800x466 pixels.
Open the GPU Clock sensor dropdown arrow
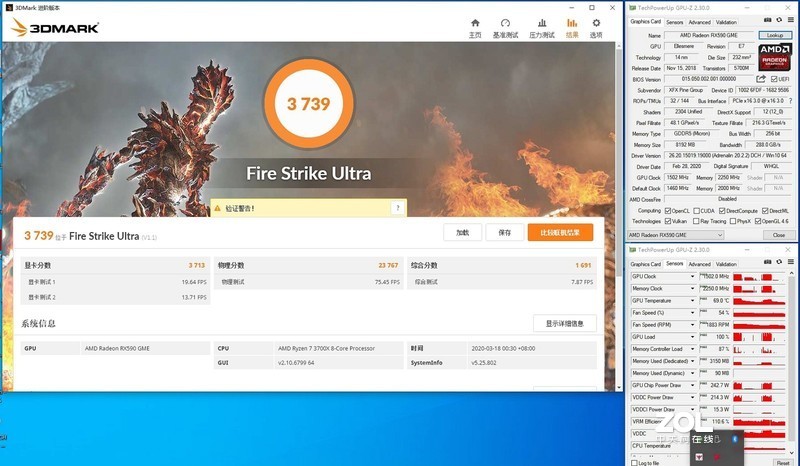pos(692,277)
